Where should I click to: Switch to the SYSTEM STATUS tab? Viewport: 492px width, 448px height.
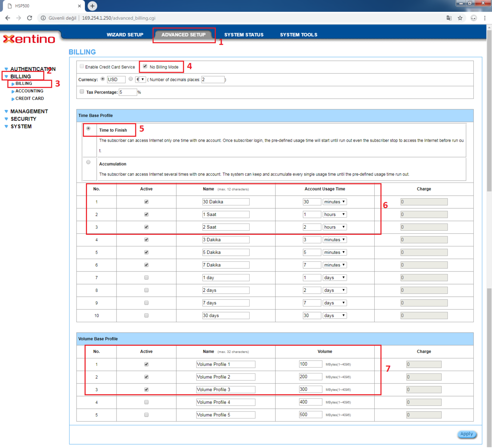[x=244, y=35]
